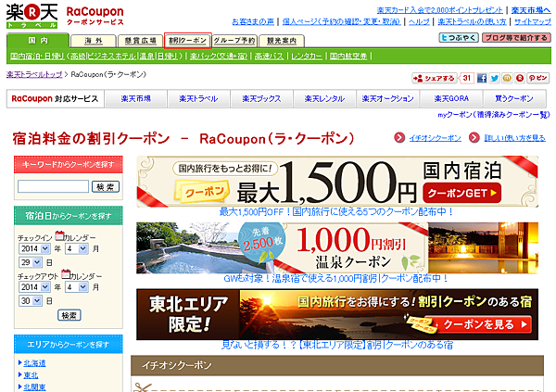
Task: Click the Facebook share icon
Action: [482, 78]
